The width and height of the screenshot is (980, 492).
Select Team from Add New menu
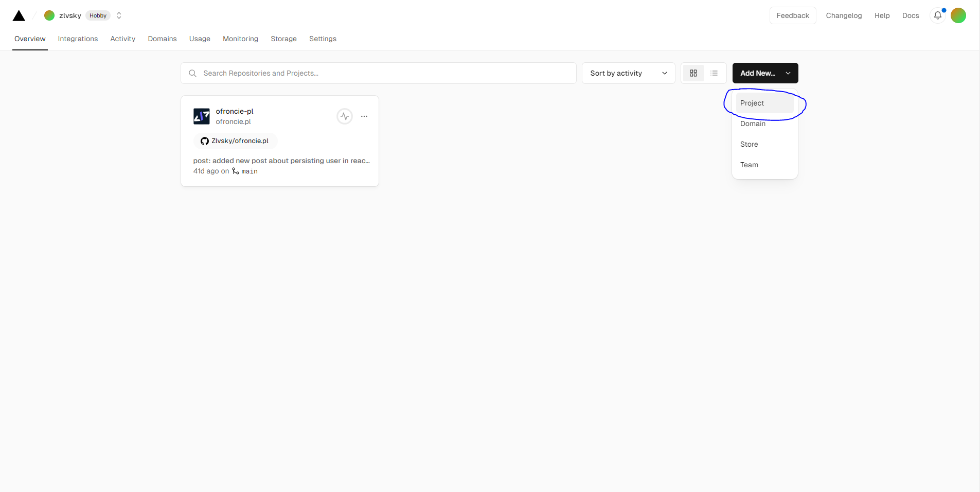(x=764, y=165)
